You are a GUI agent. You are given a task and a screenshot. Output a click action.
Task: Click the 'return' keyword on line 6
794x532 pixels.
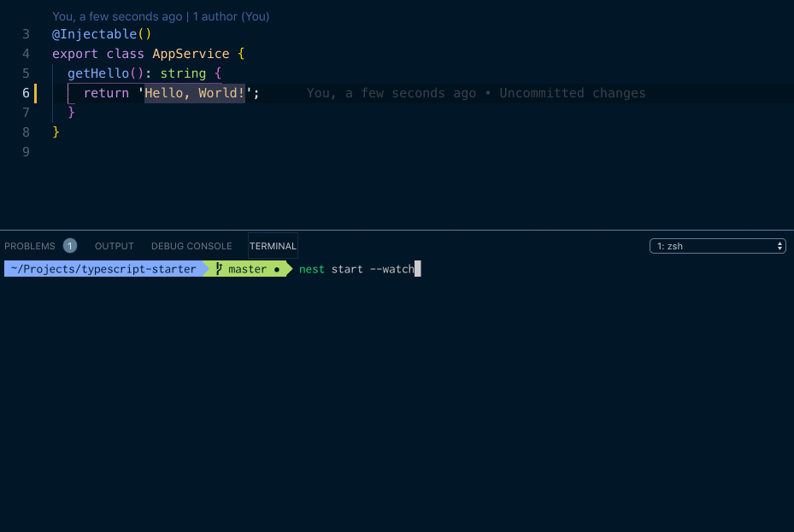click(106, 94)
